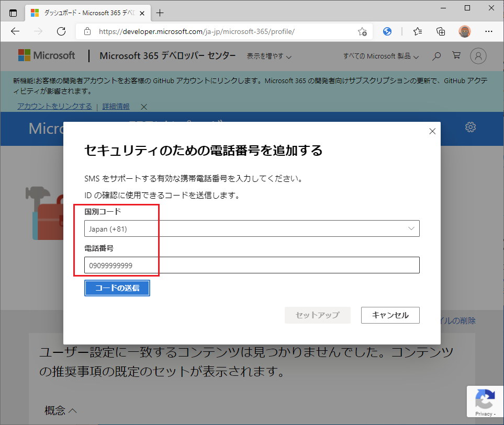Open the shopping cart
504x425 pixels.
(456, 55)
